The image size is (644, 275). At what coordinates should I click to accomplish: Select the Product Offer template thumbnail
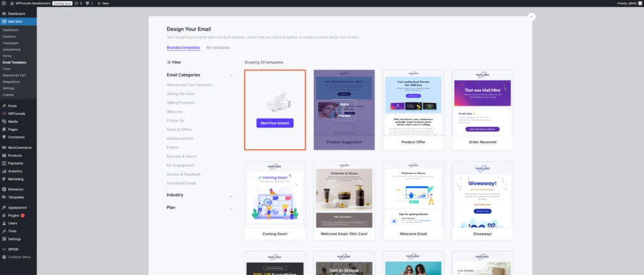[413, 110]
